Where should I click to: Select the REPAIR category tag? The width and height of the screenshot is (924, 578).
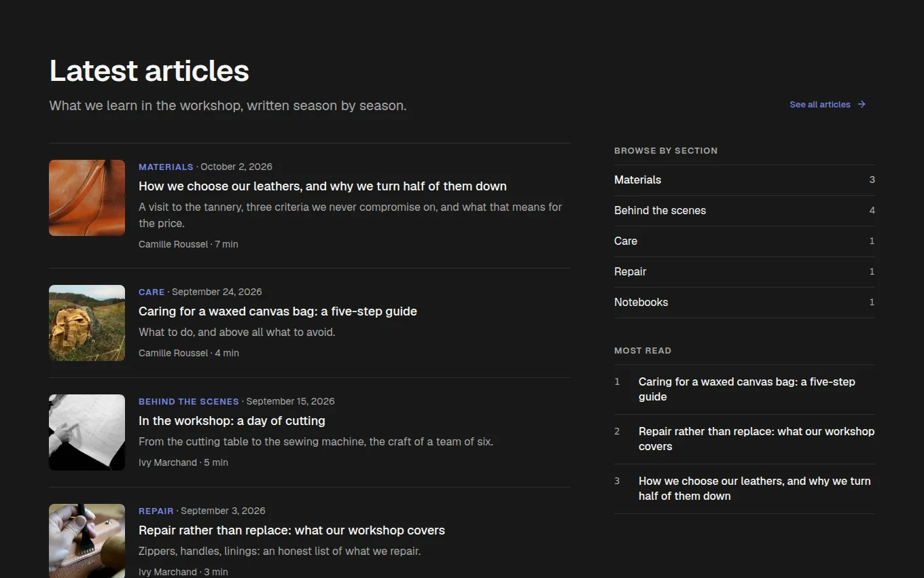point(156,511)
